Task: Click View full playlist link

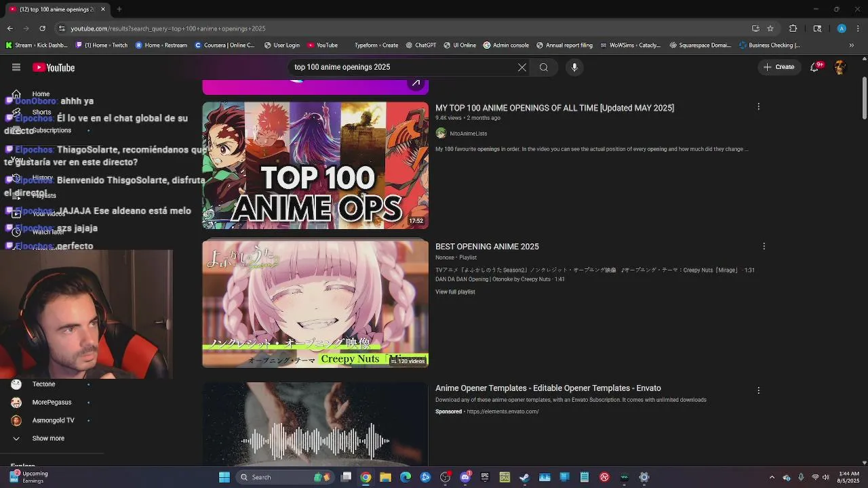Action: click(x=455, y=291)
